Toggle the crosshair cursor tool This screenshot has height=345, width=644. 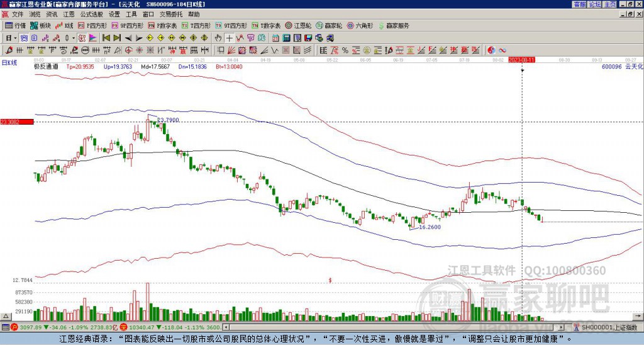[x=229, y=38]
